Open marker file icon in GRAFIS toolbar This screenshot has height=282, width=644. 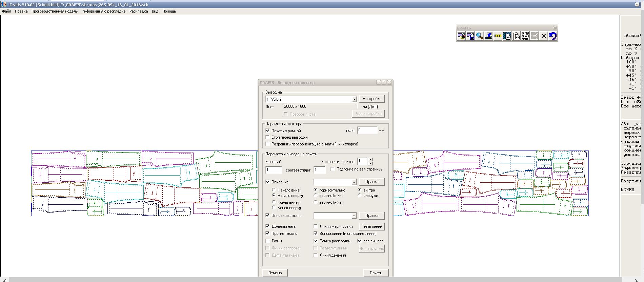461,36
